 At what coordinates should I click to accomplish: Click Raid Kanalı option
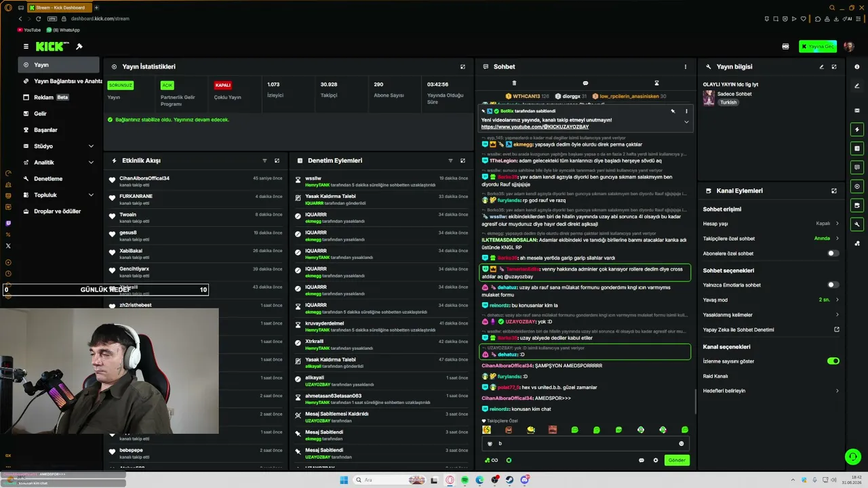click(x=715, y=376)
